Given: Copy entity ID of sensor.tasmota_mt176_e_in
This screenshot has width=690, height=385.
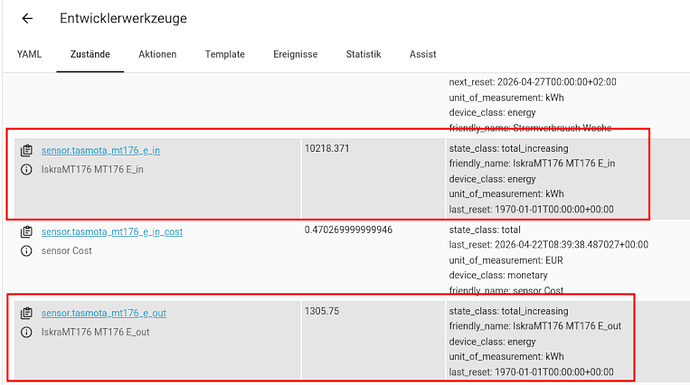Looking at the screenshot, I should tap(26, 150).
